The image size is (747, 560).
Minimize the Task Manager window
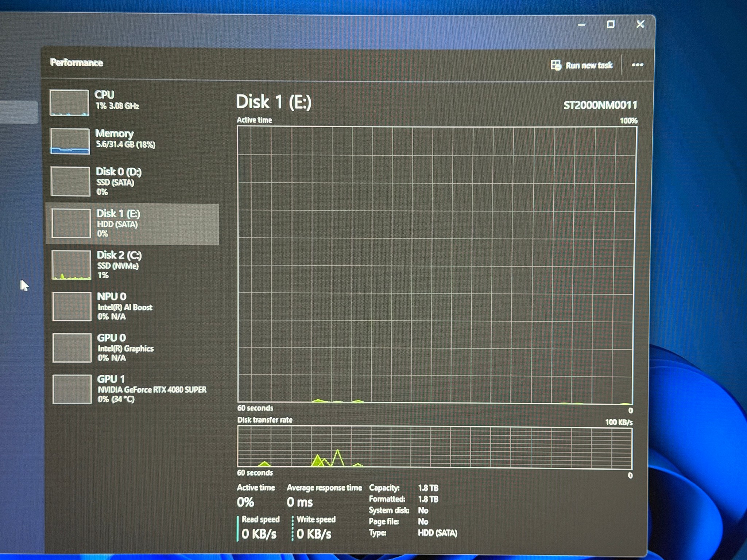[x=582, y=25]
